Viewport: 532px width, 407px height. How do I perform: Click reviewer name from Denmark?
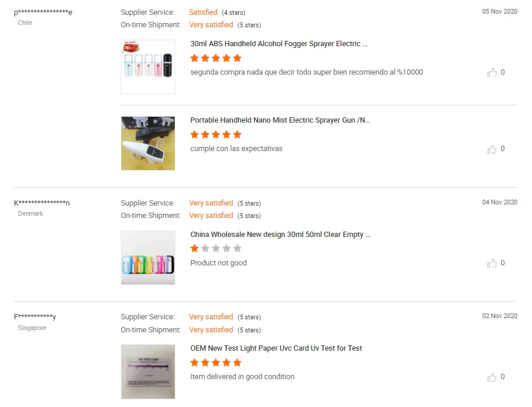[41, 203]
